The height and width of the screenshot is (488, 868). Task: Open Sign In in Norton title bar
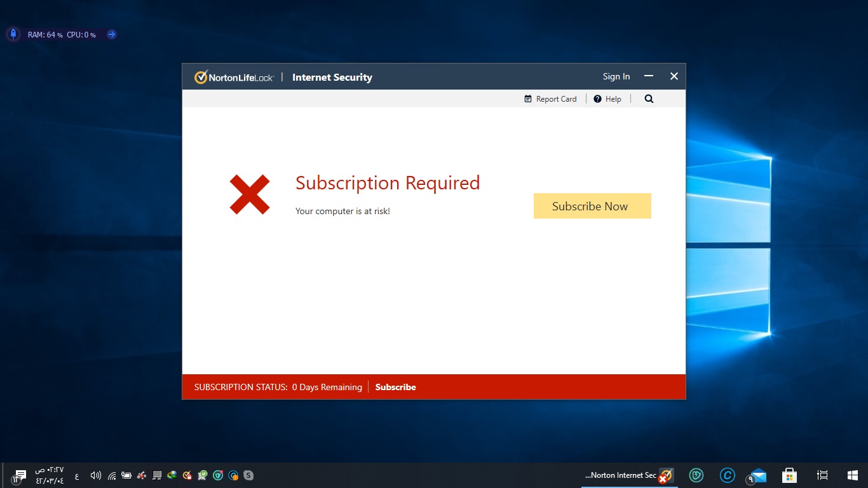(616, 76)
